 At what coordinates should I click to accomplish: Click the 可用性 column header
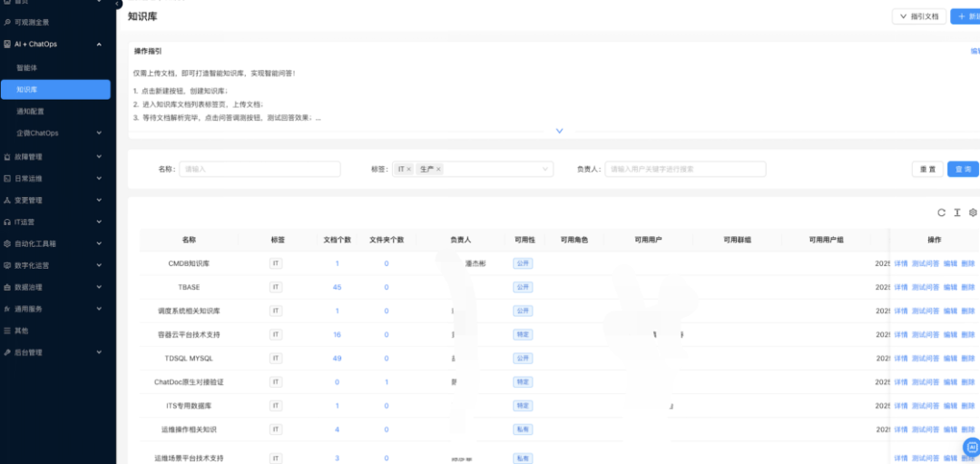[524, 240]
